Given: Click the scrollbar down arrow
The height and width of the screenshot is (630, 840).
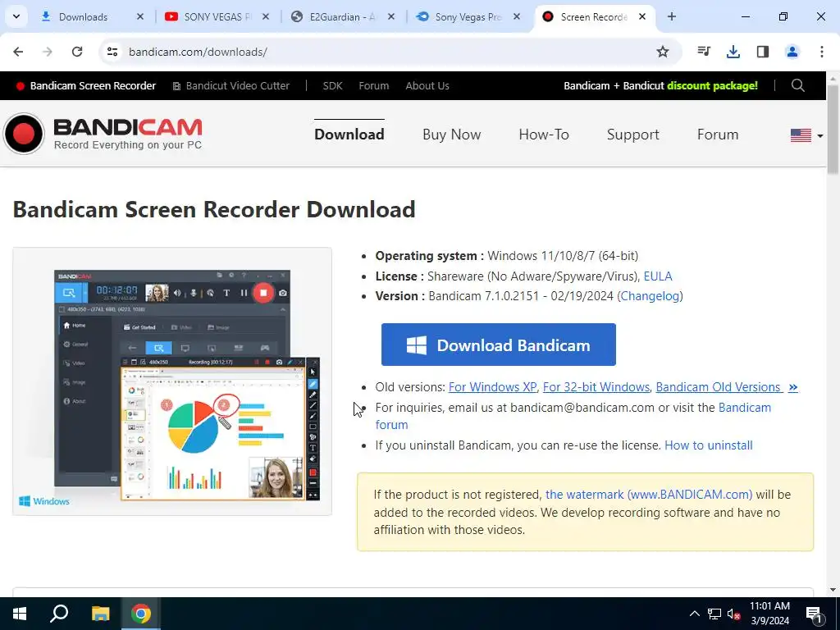Looking at the screenshot, I should (833, 590).
